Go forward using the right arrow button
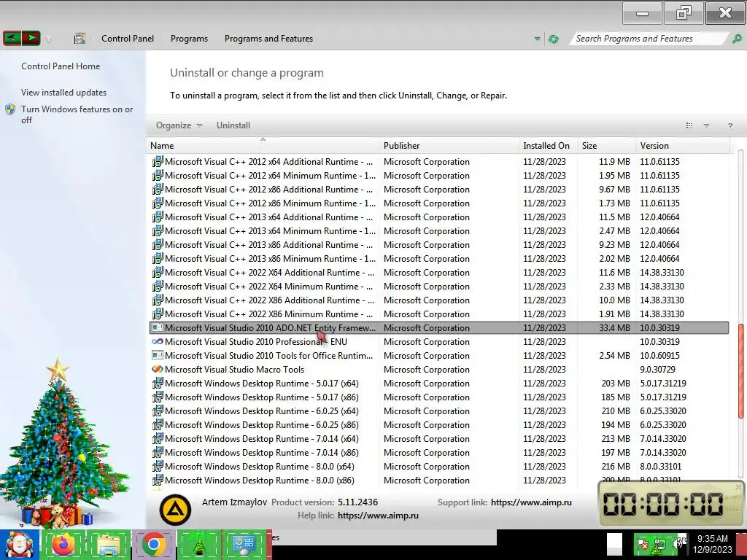 click(31, 38)
